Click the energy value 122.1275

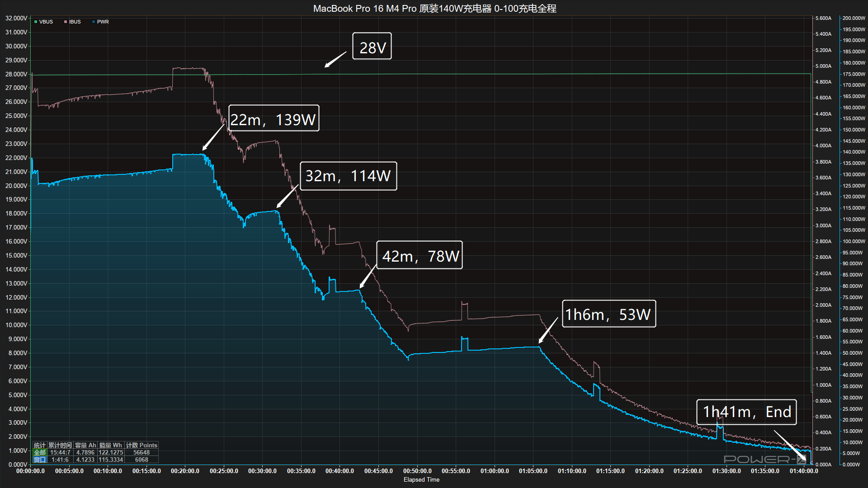coord(111,452)
